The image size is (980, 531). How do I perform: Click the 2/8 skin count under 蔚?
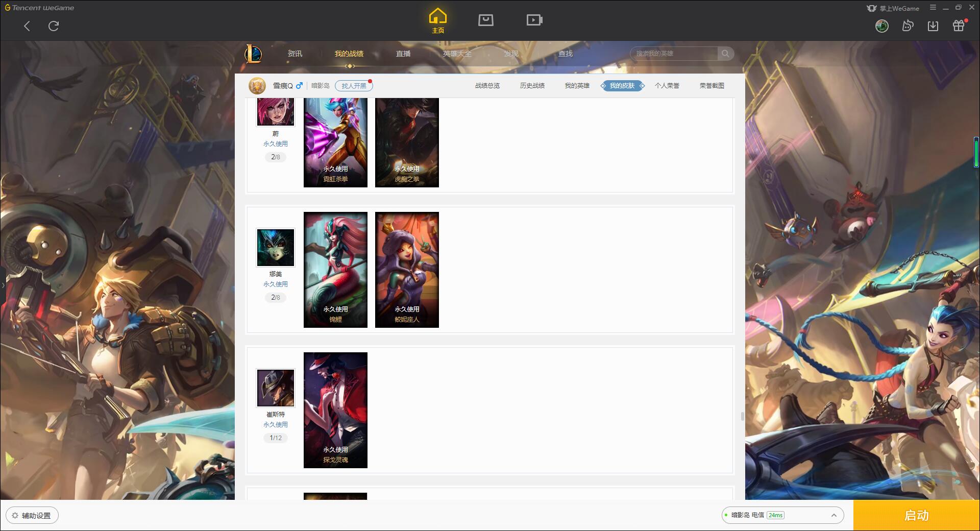pos(276,157)
